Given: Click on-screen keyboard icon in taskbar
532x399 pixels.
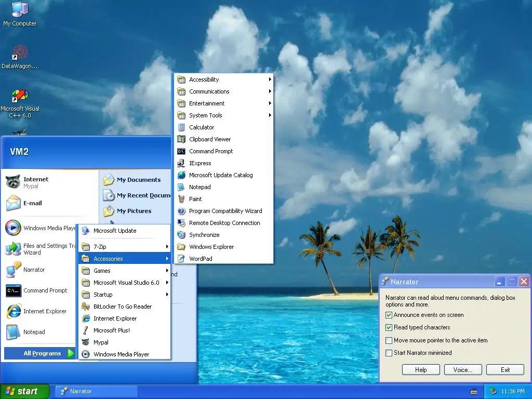Looking at the screenshot, I should [x=474, y=392].
